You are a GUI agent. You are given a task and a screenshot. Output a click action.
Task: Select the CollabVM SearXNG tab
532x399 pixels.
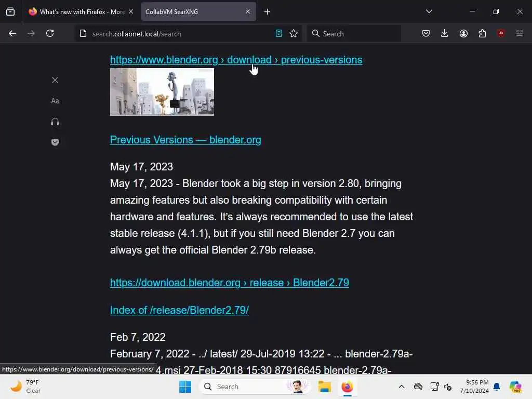click(198, 12)
